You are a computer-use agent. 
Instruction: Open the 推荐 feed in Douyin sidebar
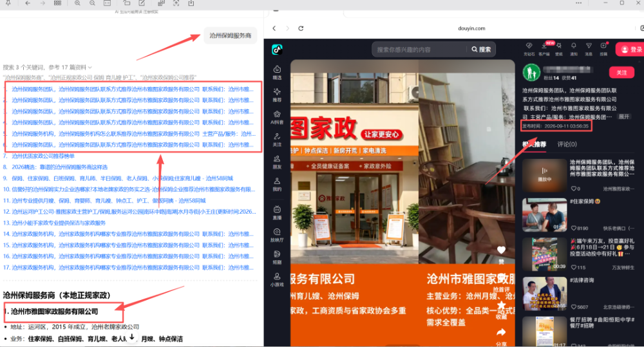click(277, 95)
